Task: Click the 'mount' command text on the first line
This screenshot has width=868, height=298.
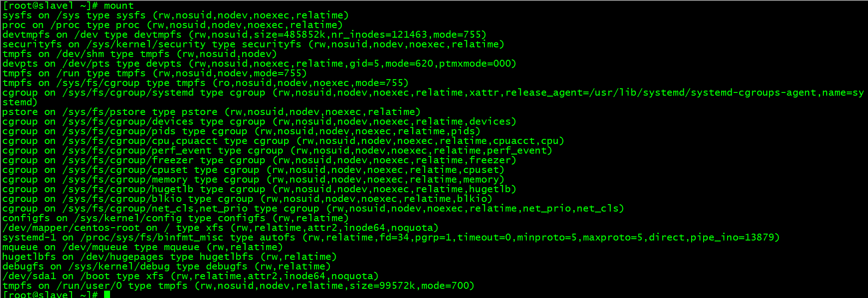Action: (119, 6)
